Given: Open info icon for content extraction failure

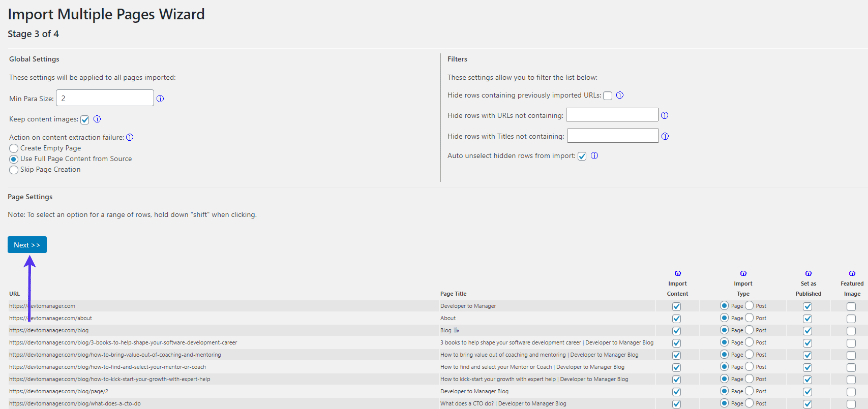Looking at the screenshot, I should 130,137.
